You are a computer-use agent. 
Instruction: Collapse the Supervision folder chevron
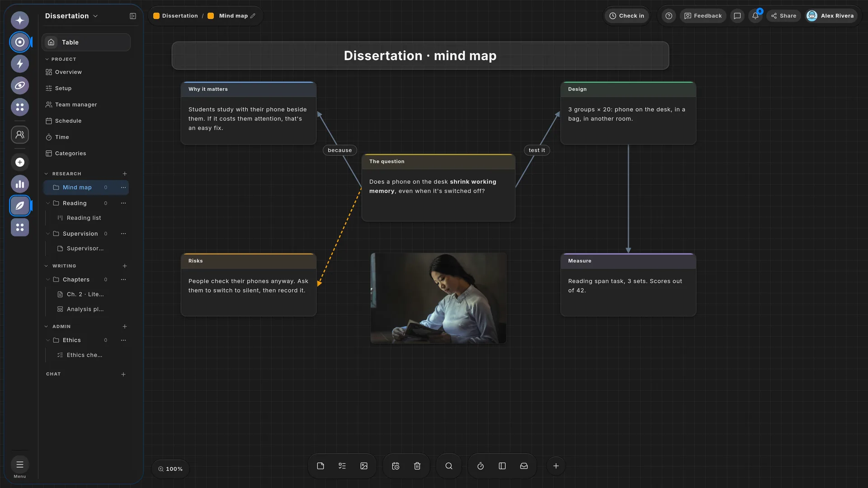[48, 234]
